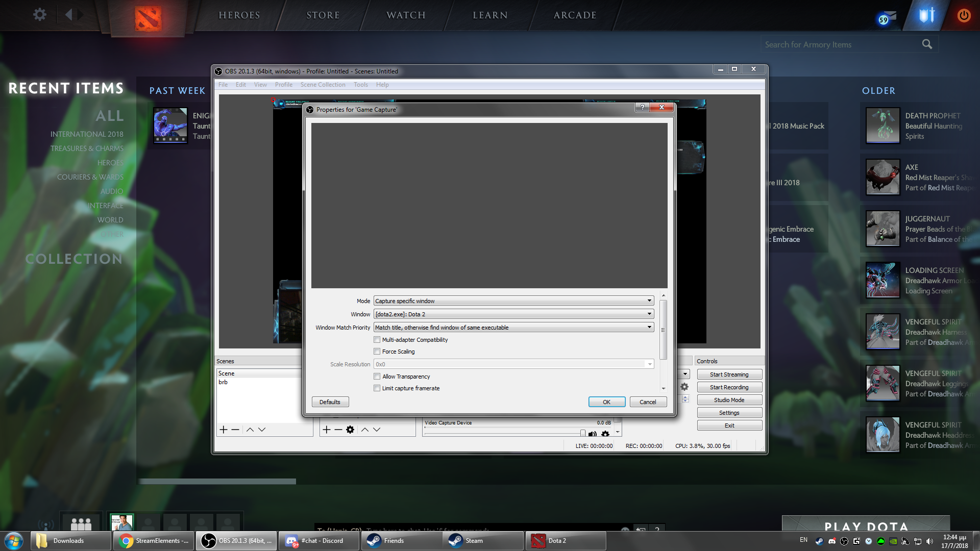The height and width of the screenshot is (551, 980).
Task: Open the Mode dropdown
Action: 513,301
